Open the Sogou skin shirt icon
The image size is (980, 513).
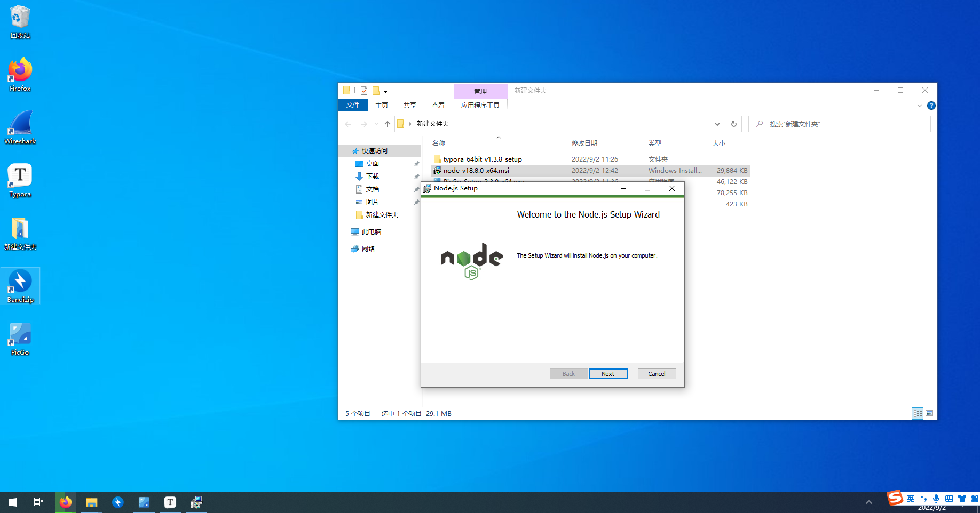point(962,499)
